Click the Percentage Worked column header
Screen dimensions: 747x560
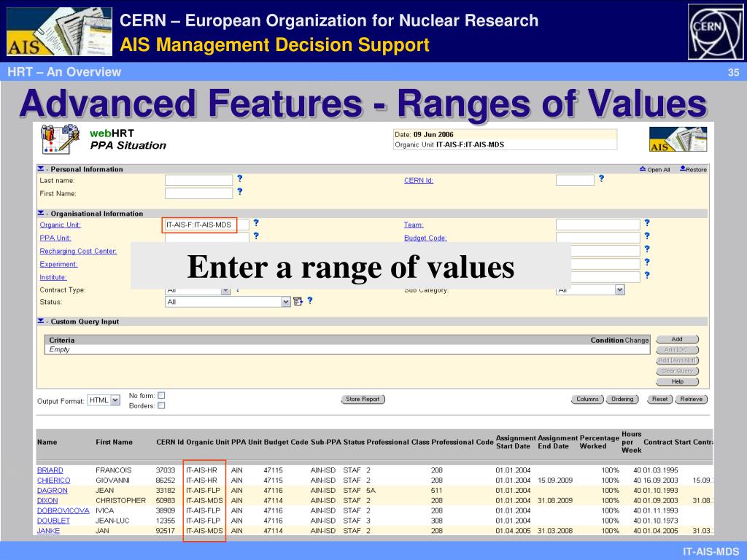[x=600, y=442]
